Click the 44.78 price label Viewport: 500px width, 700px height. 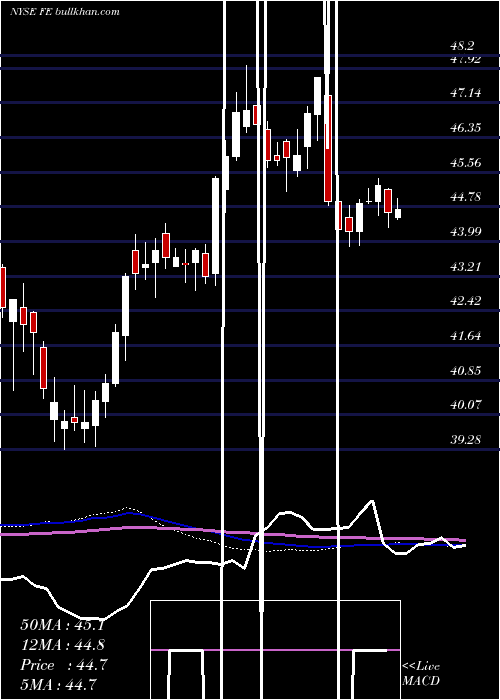[466, 197]
